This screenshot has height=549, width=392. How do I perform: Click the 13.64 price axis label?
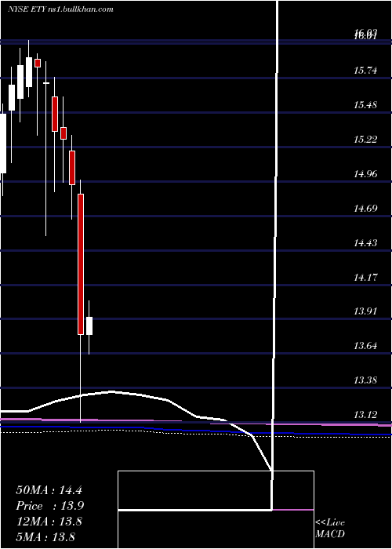pyautogui.click(x=365, y=346)
